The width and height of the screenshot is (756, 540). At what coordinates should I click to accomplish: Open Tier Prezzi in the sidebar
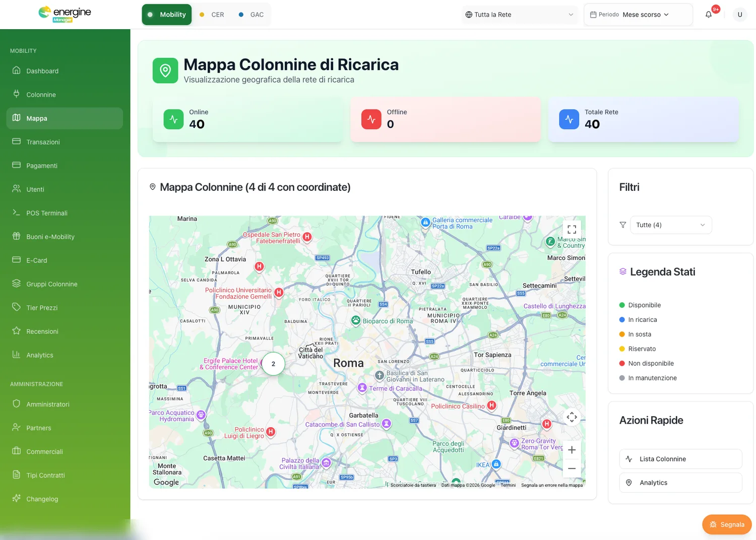pos(65,308)
